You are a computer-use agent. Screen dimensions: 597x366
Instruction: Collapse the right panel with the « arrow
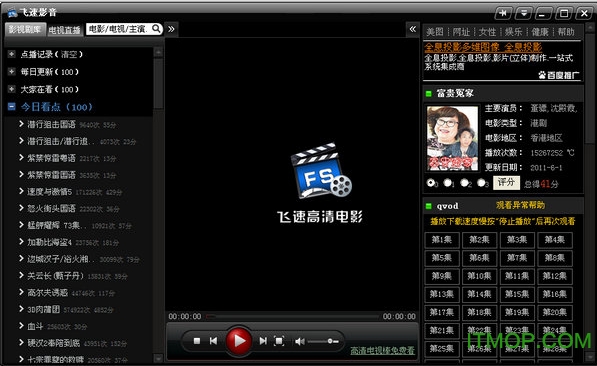pos(413,29)
